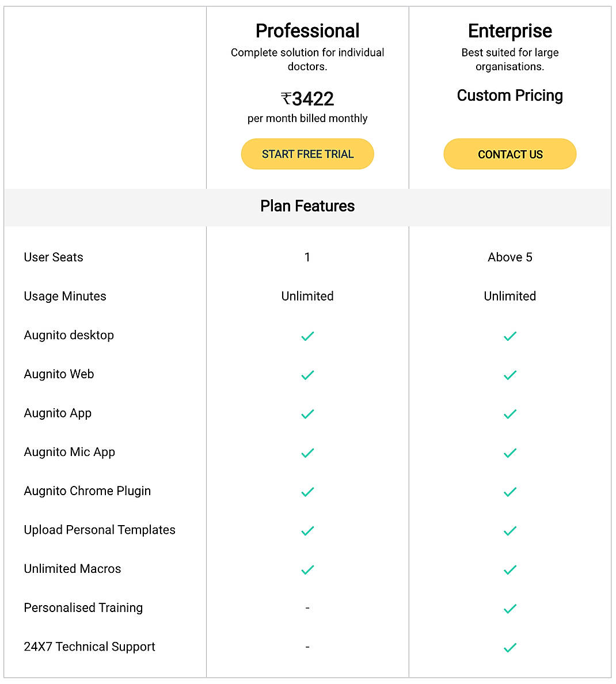Click the Enterprise 24X7 Technical Support checkmark
Image resolution: width=616 pixels, height=684 pixels.
[x=509, y=647]
